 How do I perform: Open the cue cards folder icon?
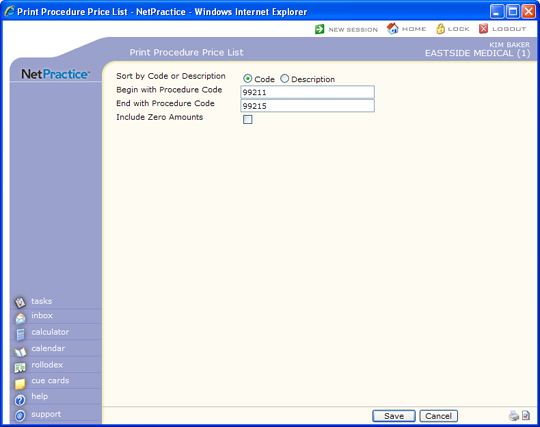(20, 384)
